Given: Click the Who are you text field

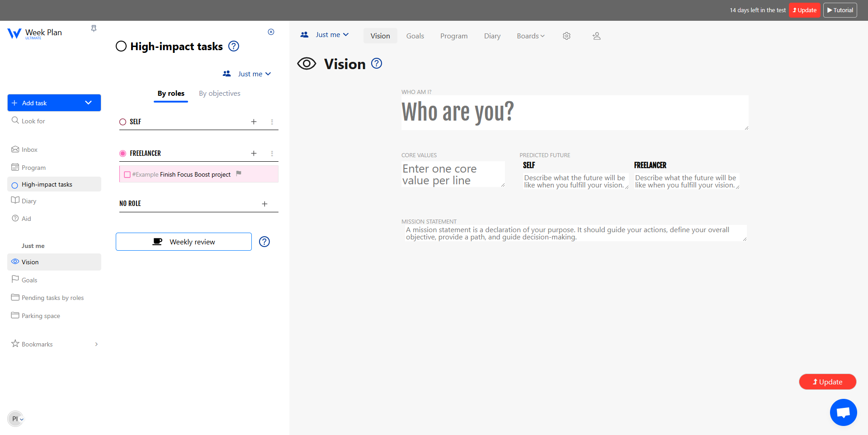Looking at the screenshot, I should 575,112.
